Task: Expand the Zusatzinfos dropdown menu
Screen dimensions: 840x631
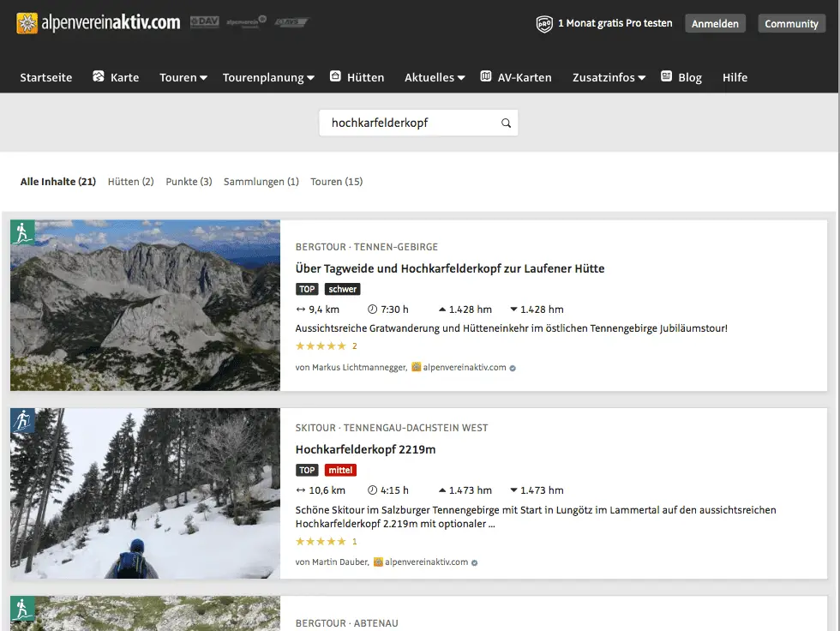Action: click(x=609, y=78)
